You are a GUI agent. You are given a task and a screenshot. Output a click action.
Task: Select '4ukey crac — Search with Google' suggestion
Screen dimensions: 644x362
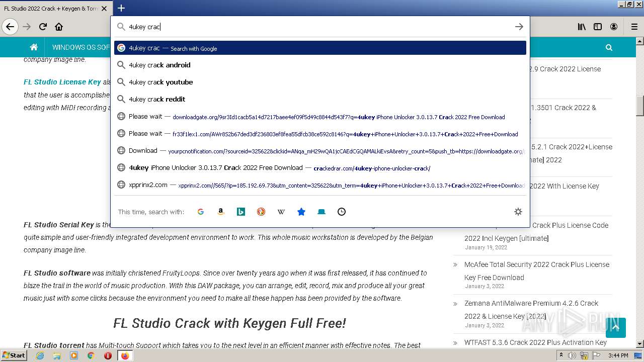320,48
